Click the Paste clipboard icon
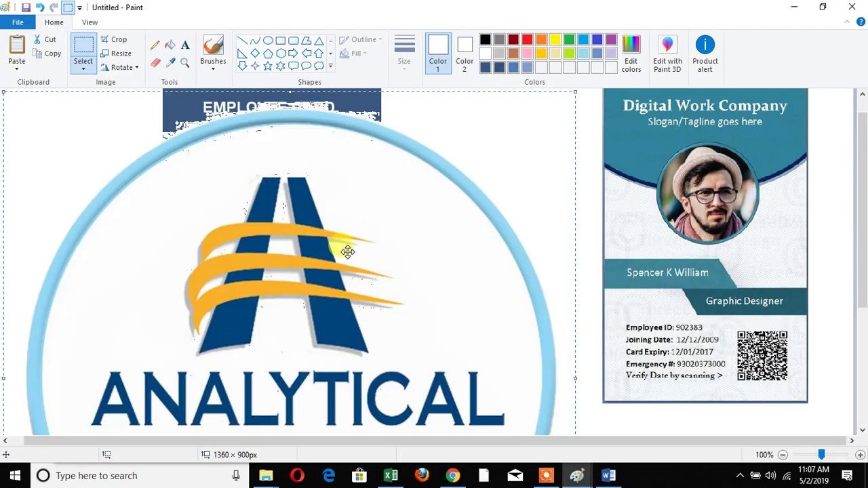Image resolution: width=868 pixels, height=488 pixels. click(17, 45)
